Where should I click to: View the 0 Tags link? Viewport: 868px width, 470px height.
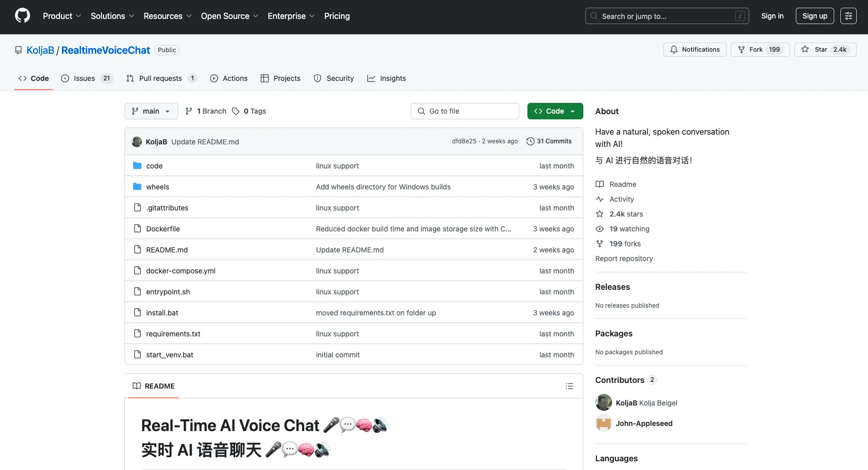click(249, 111)
